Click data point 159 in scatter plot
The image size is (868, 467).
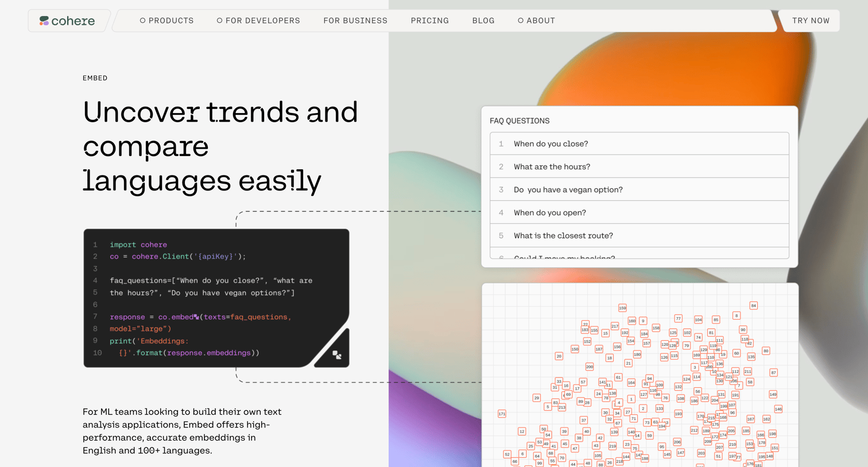tap(622, 308)
